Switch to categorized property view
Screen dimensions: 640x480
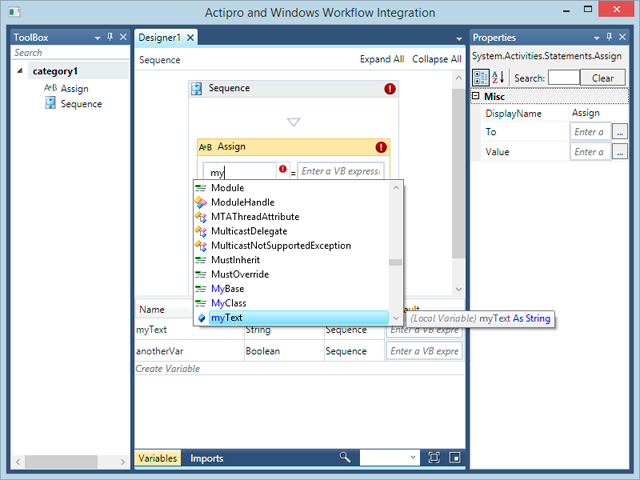coord(480,77)
